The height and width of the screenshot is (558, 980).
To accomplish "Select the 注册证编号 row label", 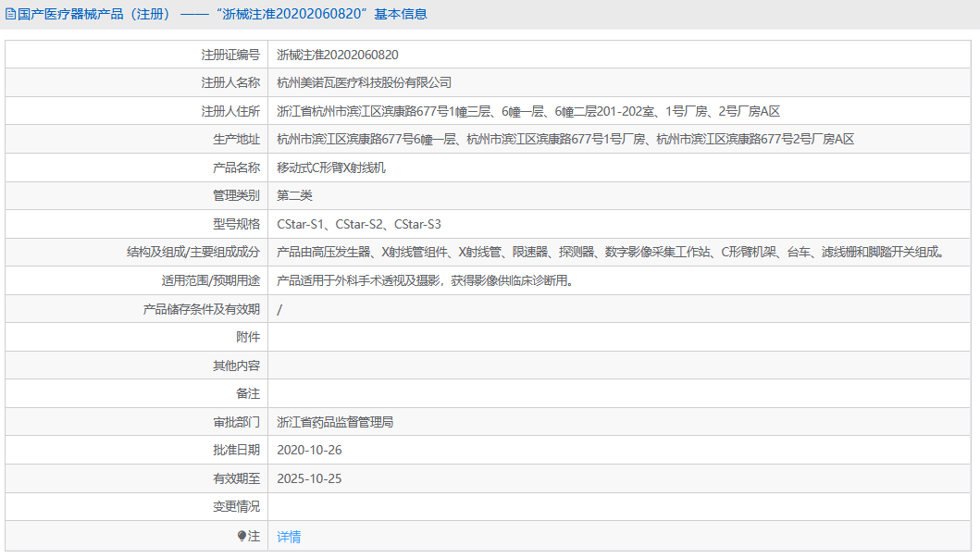I will [x=230, y=55].
